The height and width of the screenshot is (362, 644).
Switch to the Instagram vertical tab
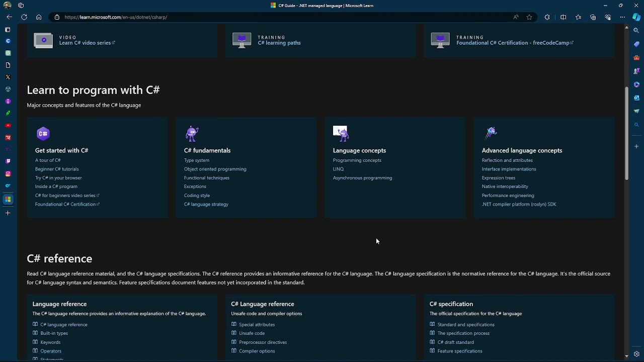tap(8, 173)
